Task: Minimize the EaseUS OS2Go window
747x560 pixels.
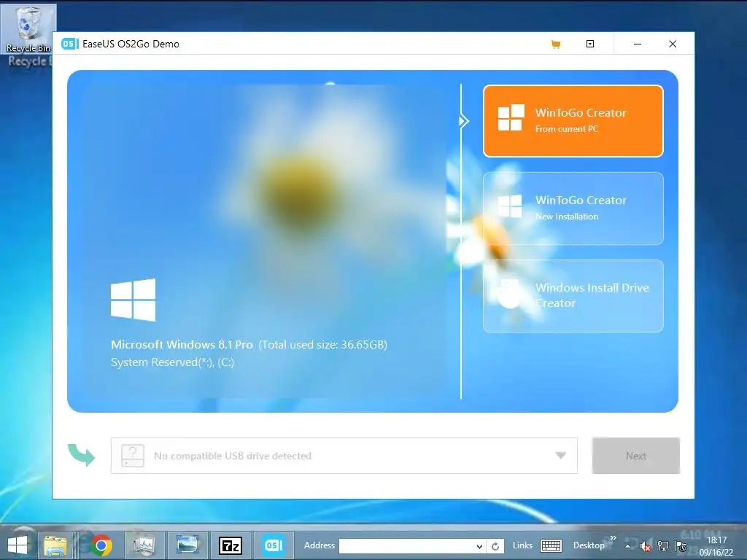Action: pos(637,44)
